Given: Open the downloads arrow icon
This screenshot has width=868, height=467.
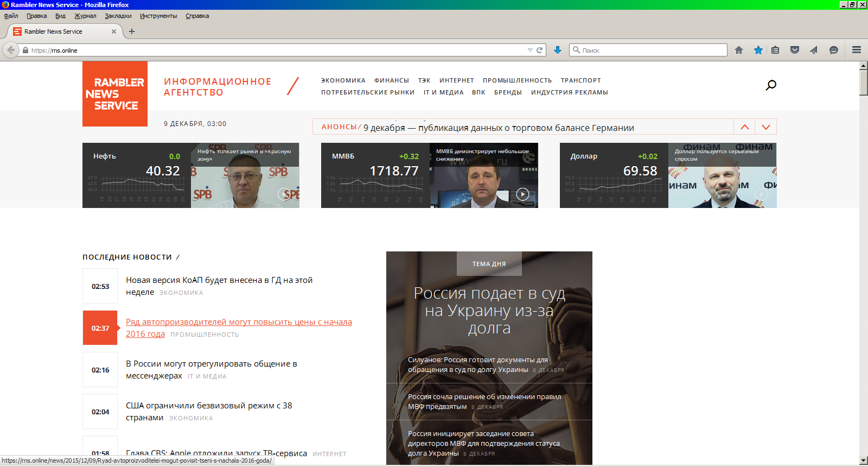Looking at the screenshot, I should (557, 50).
